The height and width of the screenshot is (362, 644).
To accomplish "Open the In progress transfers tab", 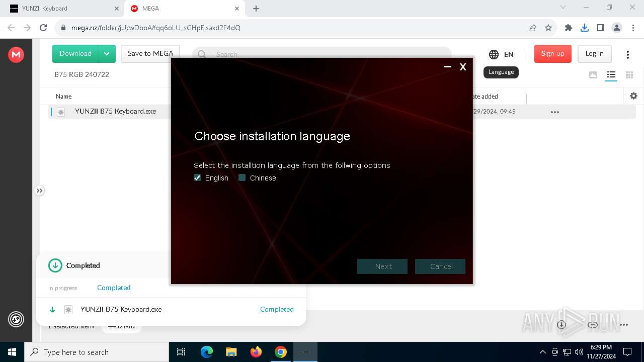I will tap(62, 288).
